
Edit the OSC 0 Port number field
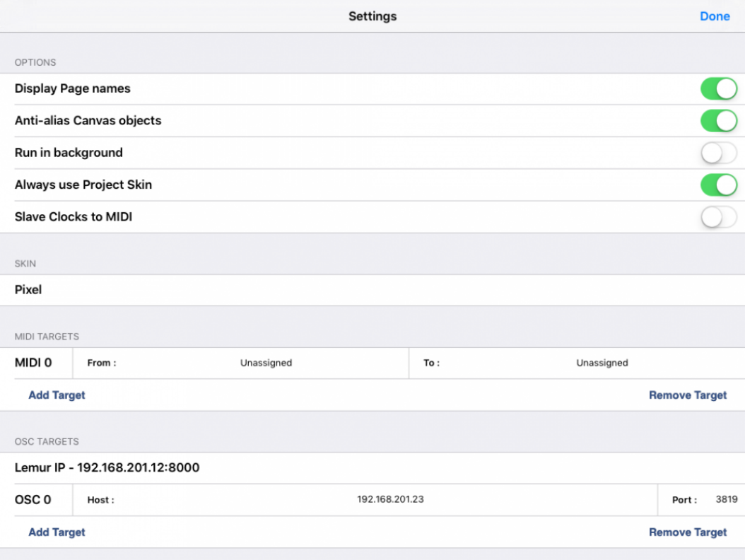726,500
